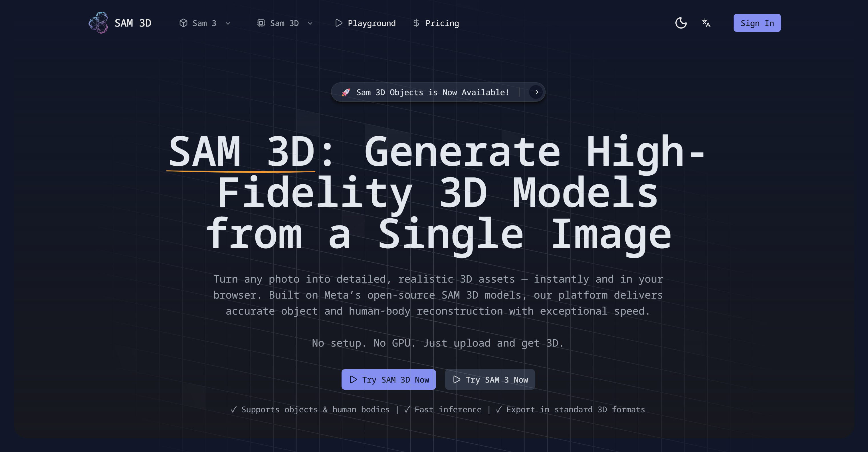Click the SAM 3D logo icon

[98, 23]
